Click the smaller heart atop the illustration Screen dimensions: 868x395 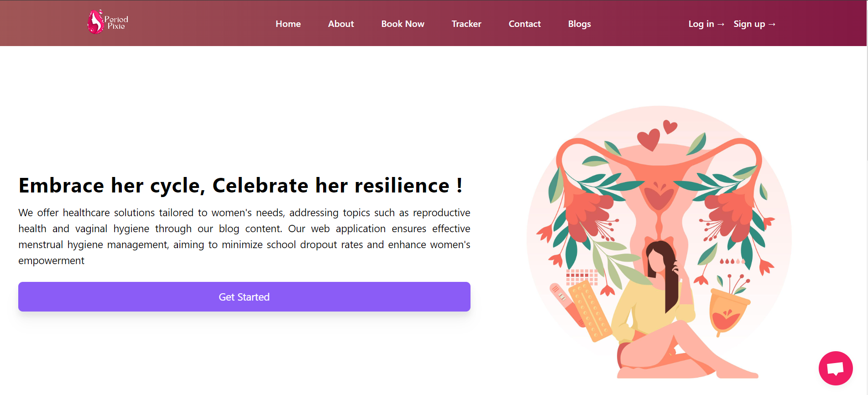click(669, 126)
